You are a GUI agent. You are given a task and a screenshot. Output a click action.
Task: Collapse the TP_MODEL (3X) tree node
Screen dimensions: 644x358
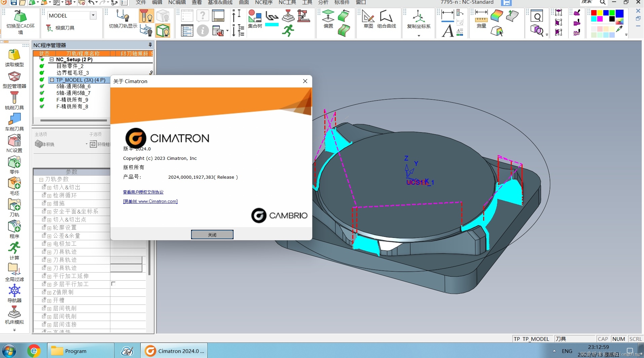[52, 80]
